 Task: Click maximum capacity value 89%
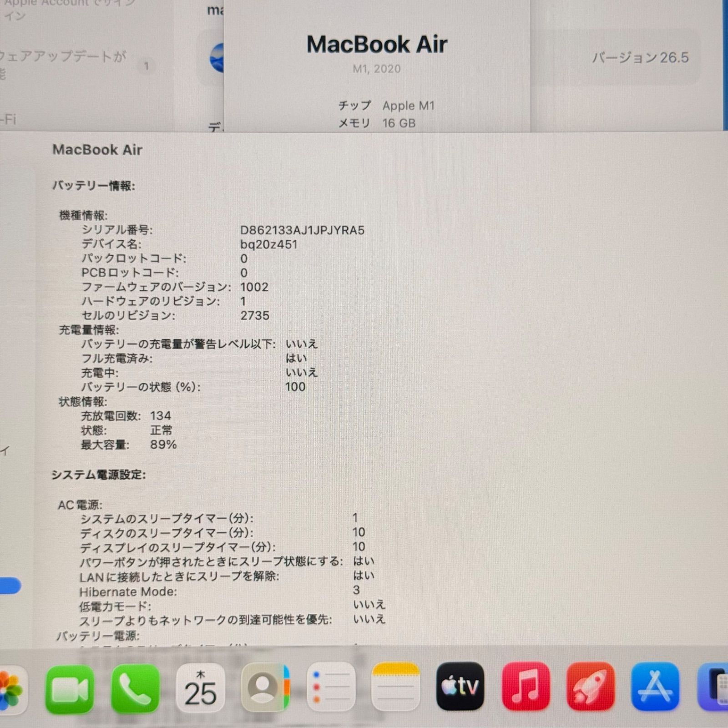pos(163,444)
